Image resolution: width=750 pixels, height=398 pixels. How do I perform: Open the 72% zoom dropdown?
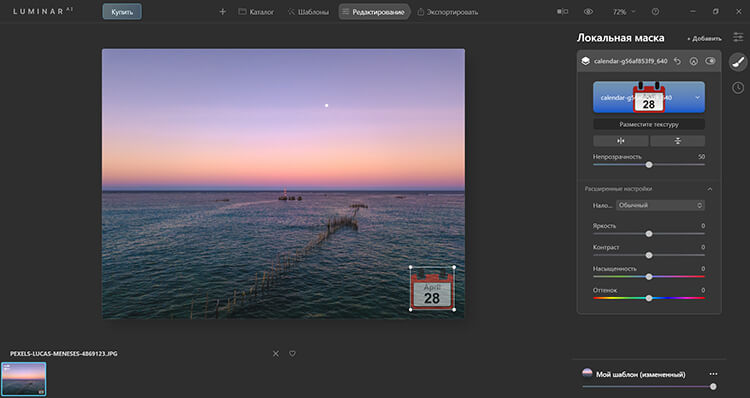pyautogui.click(x=624, y=12)
